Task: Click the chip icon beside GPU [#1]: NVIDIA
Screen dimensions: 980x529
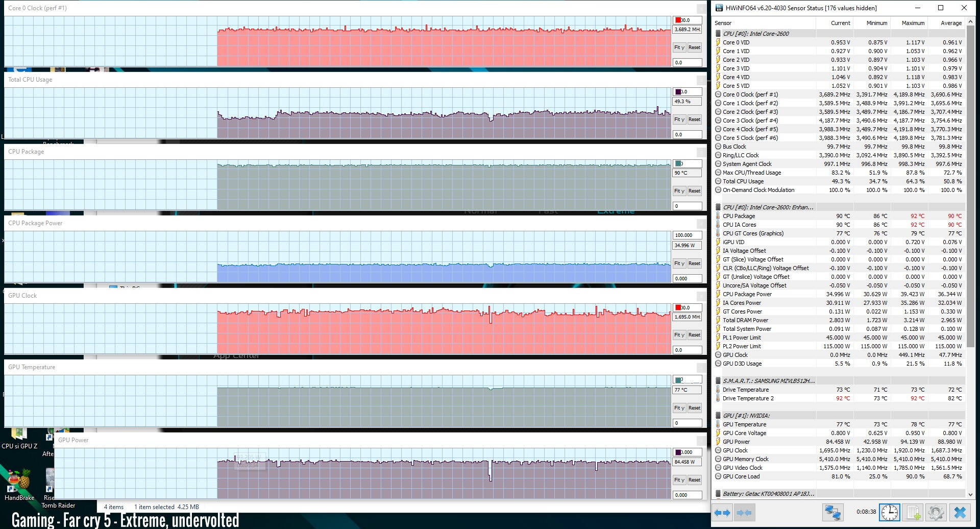Action: (718, 416)
